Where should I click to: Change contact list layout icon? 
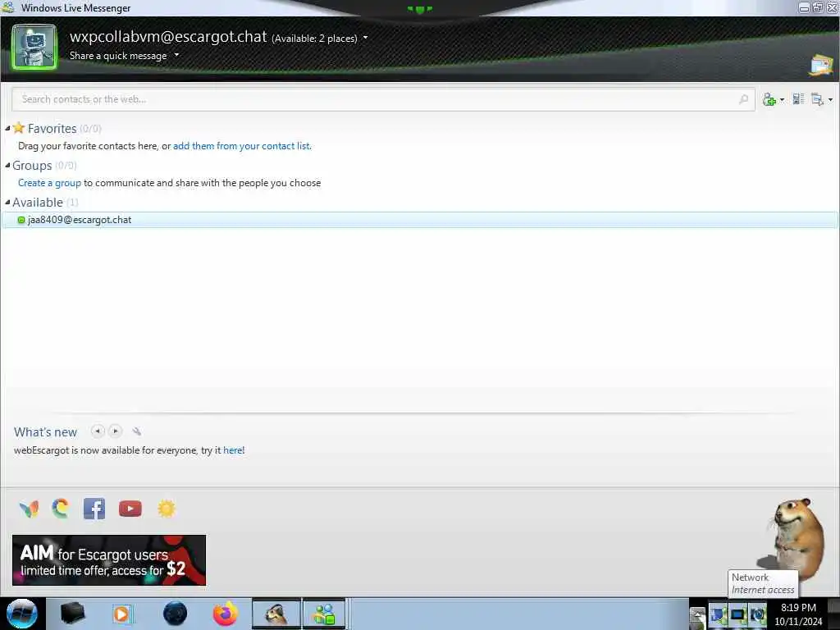pos(798,99)
